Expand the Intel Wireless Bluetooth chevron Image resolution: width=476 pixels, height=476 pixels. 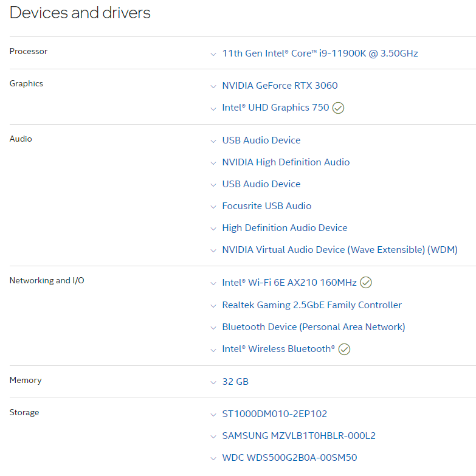click(213, 350)
